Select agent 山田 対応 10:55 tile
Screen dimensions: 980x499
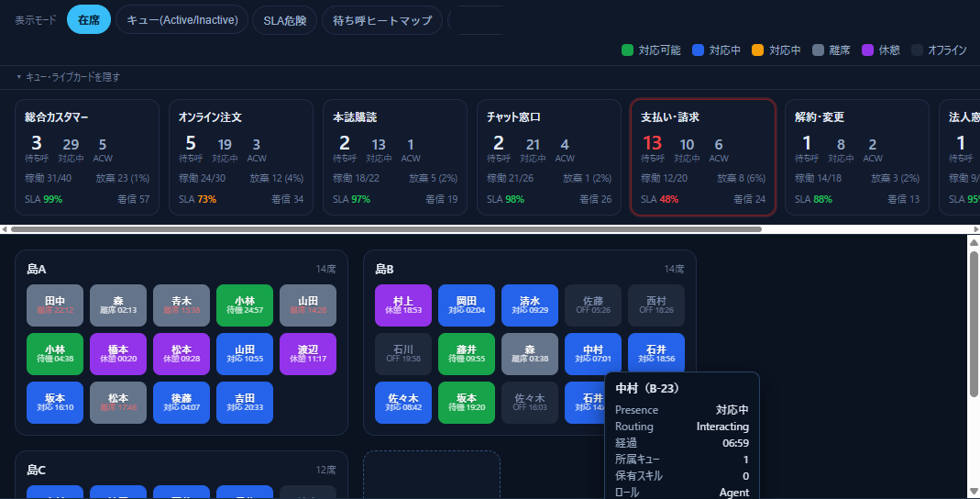coord(245,354)
